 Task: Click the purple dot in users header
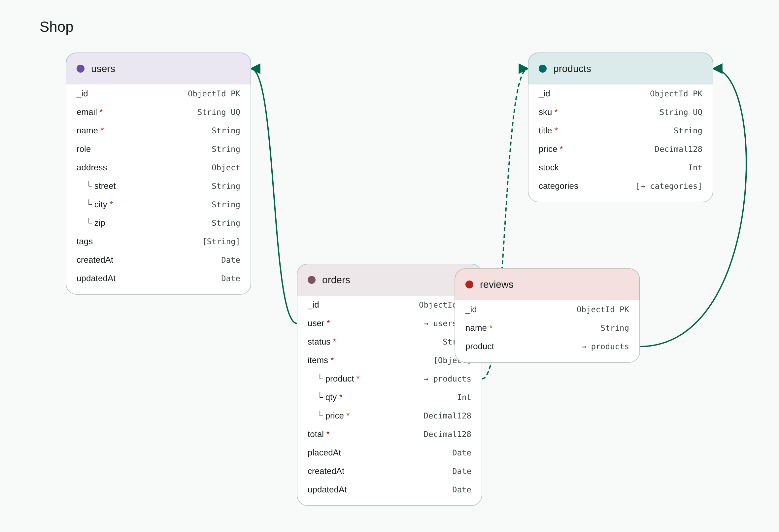tap(81, 69)
